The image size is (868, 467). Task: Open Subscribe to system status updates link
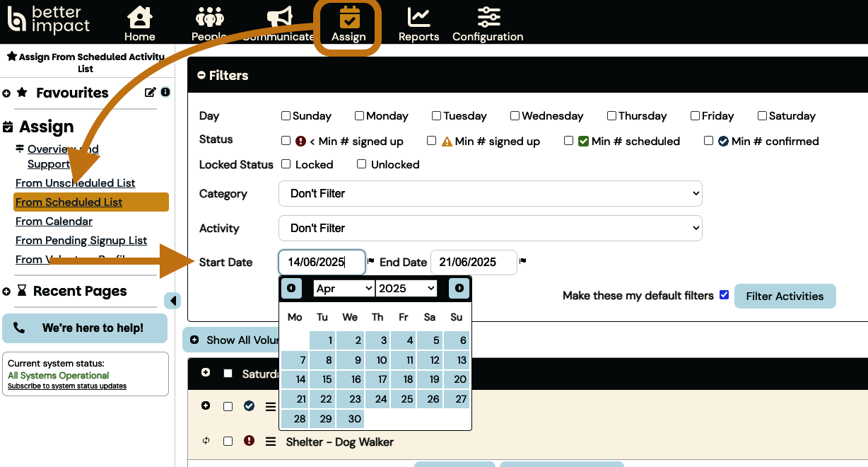point(67,386)
